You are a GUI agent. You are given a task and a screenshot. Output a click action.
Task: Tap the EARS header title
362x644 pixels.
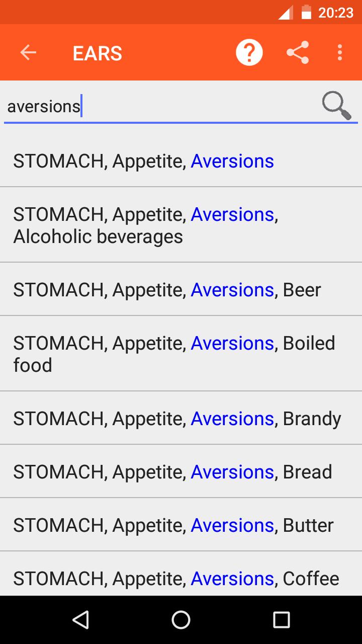click(x=98, y=53)
